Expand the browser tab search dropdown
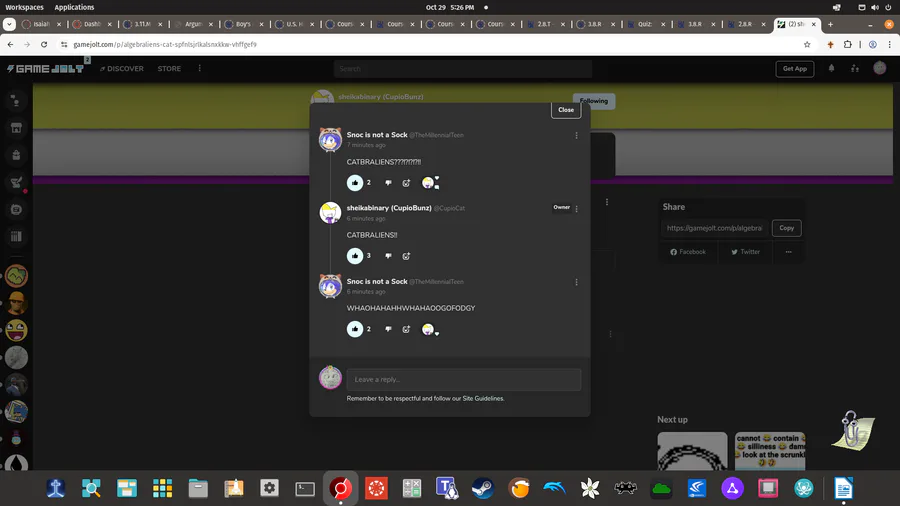The width and height of the screenshot is (900, 506). tap(9, 24)
